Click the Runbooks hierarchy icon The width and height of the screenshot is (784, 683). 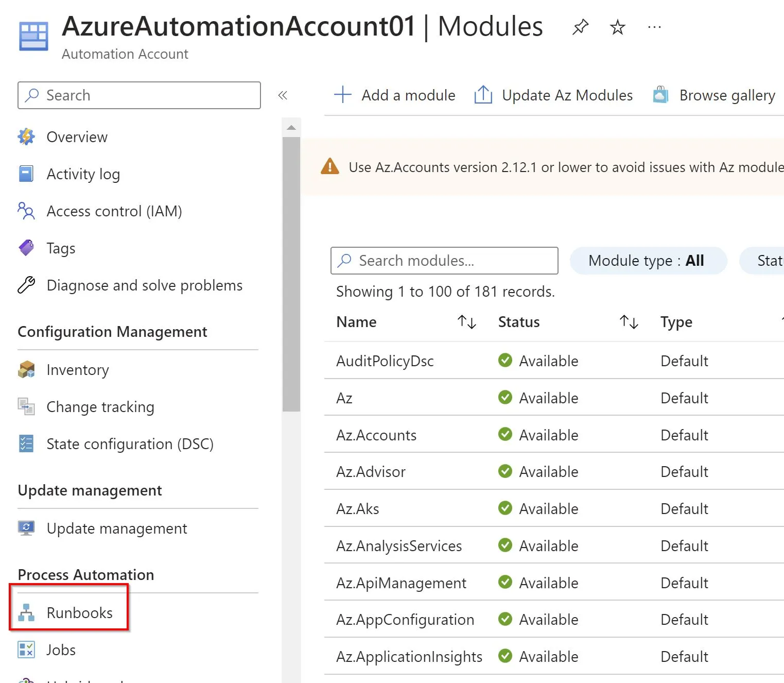26,612
